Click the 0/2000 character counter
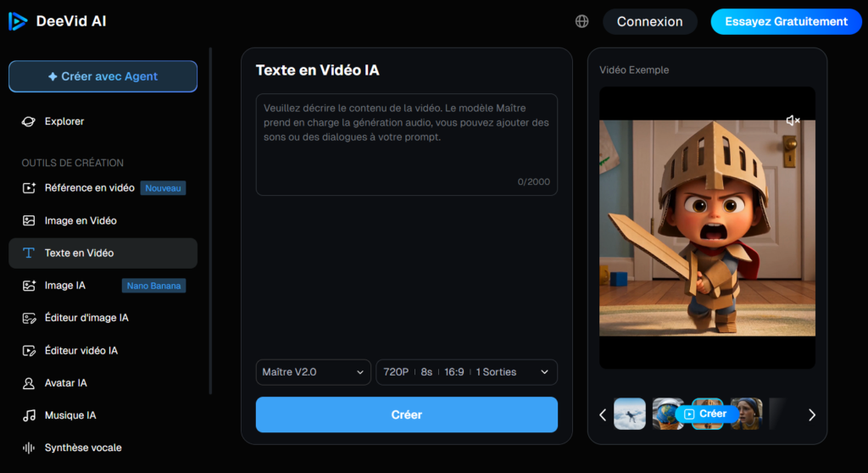The image size is (868, 473). point(534,181)
